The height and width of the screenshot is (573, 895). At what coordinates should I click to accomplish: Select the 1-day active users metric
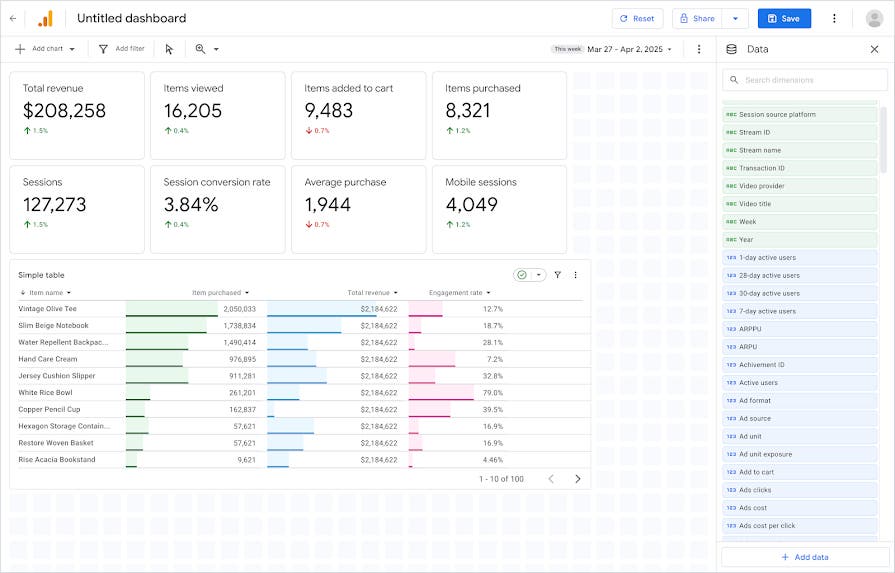tap(800, 257)
